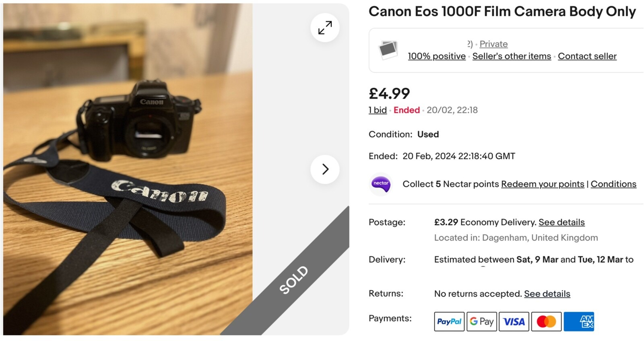Click the Mastercard payment icon

(x=546, y=322)
